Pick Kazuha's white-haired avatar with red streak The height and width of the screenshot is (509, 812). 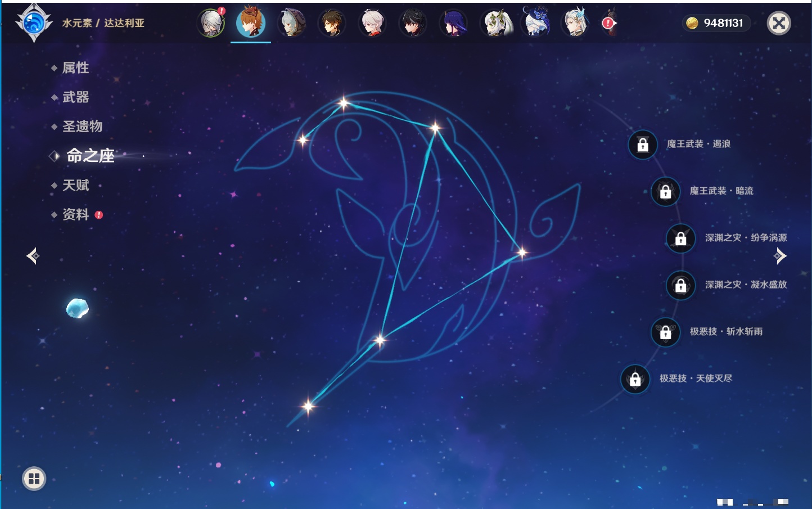pyautogui.click(x=372, y=23)
